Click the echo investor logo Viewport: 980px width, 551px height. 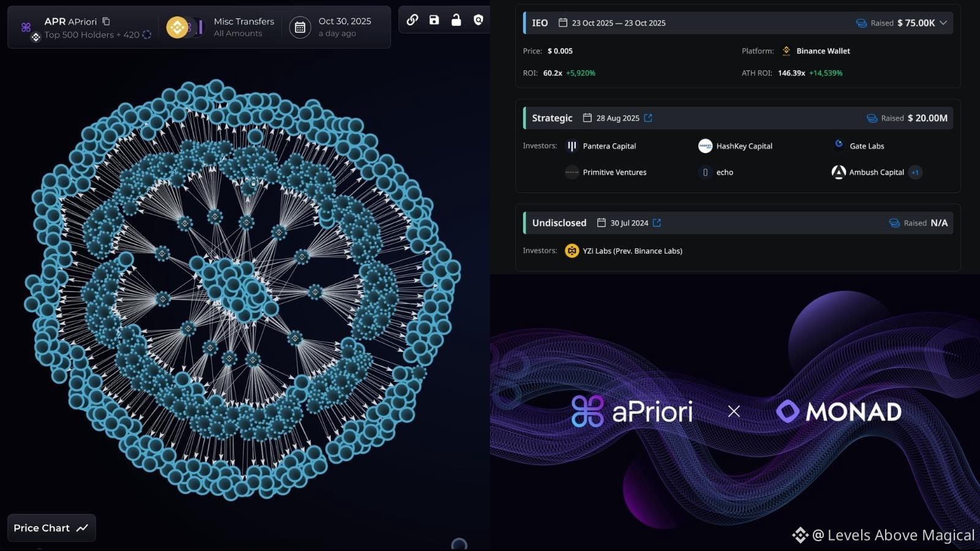705,172
